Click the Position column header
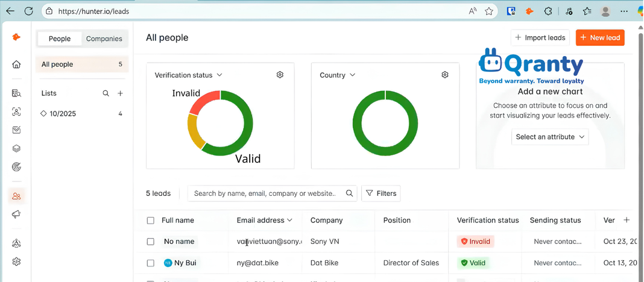The image size is (644, 282). tap(397, 221)
